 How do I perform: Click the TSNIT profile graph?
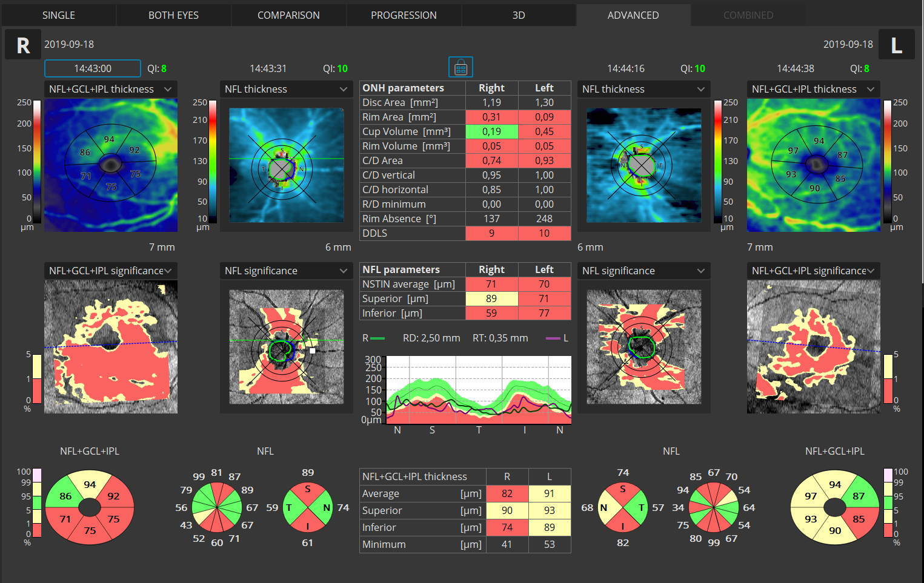pos(478,390)
